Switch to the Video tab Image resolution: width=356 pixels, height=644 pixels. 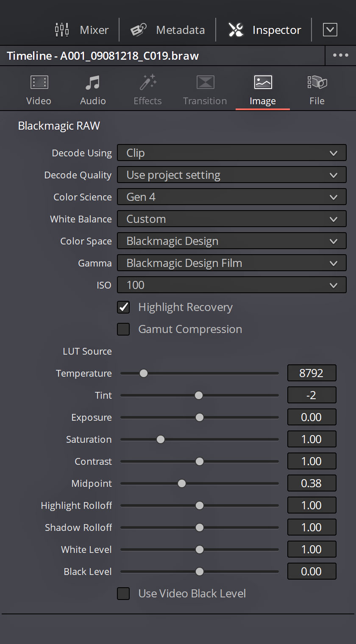coord(39,90)
